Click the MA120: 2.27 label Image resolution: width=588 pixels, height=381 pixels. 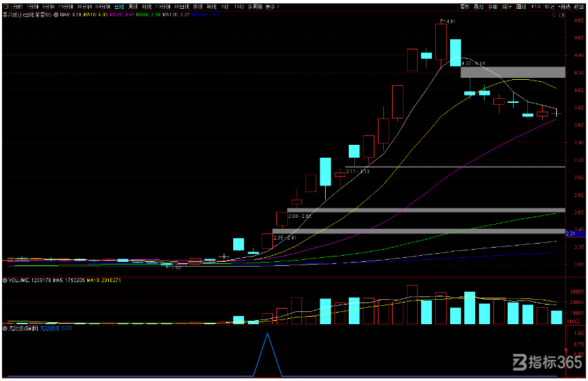(176, 15)
